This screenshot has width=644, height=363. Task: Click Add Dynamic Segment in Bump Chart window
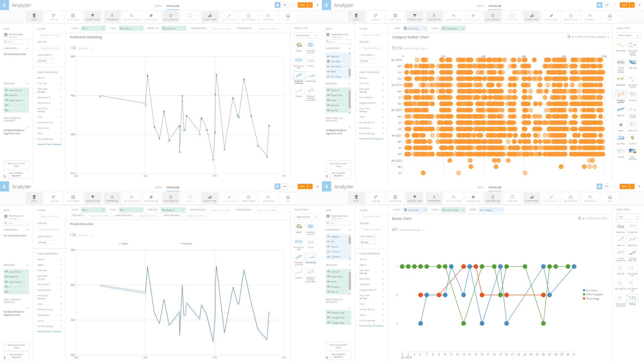[x=338, y=356]
